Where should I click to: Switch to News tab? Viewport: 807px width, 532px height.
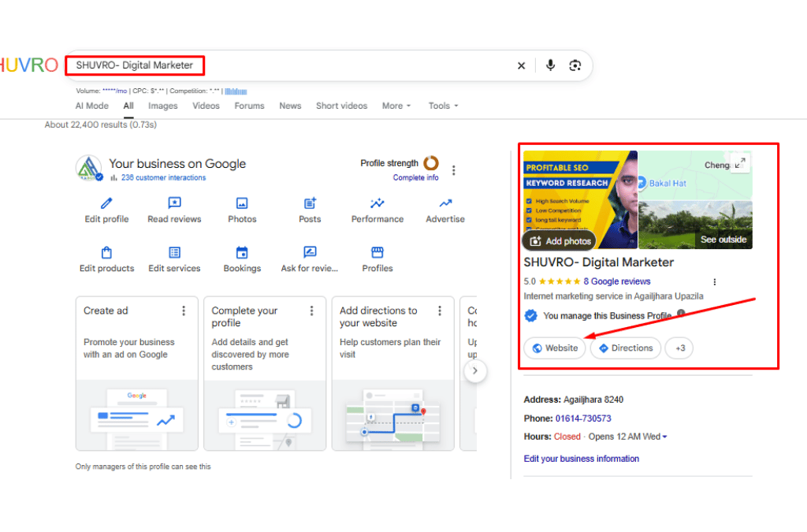pos(290,106)
